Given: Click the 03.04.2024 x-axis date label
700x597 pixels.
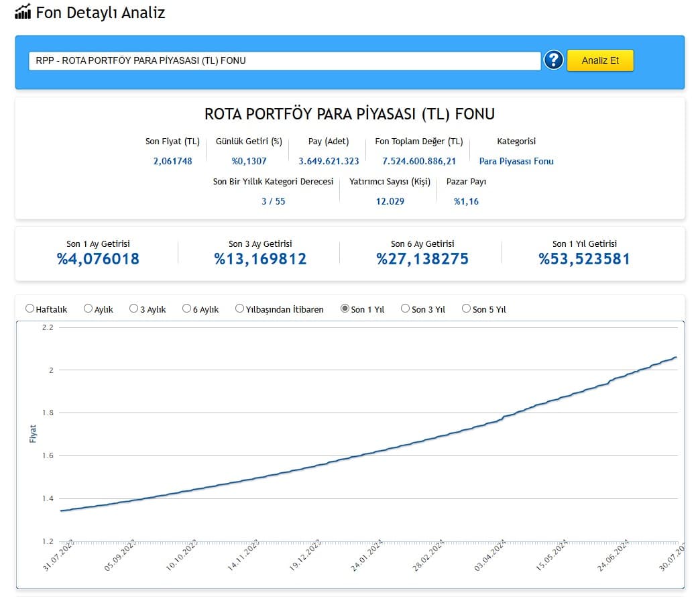Looking at the screenshot, I should (489, 555).
